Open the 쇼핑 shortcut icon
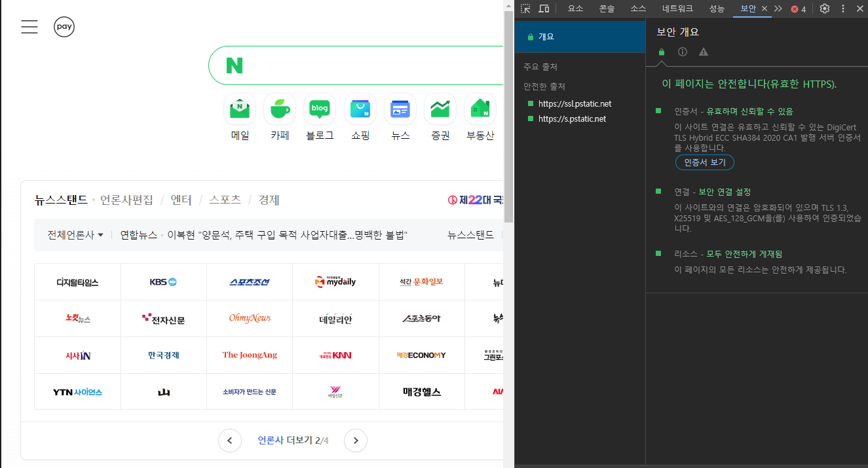 pyautogui.click(x=360, y=109)
